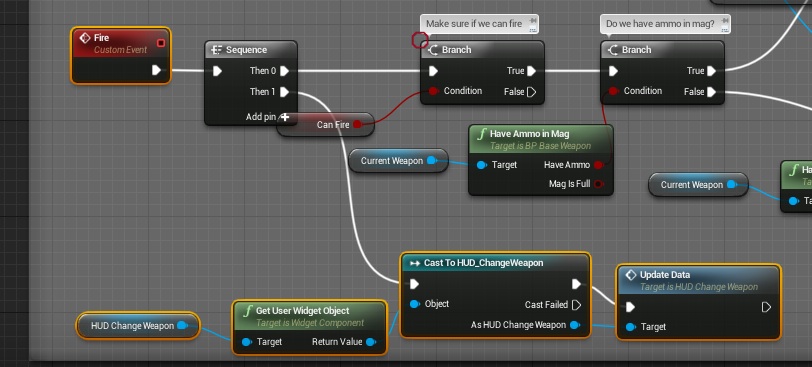Click output pin of Current Weapon feeding Have Ammo
The width and height of the screenshot is (812, 367).
(431, 160)
